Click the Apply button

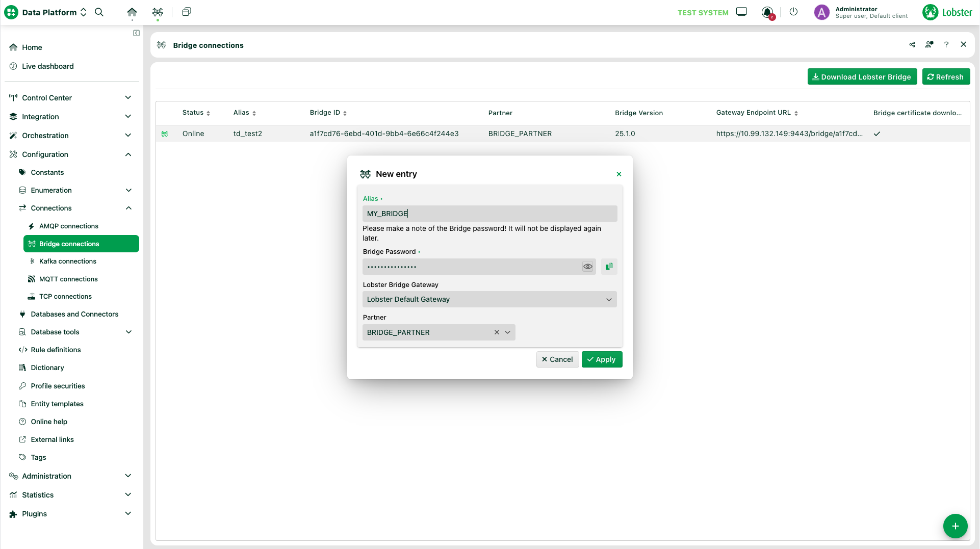tap(602, 359)
